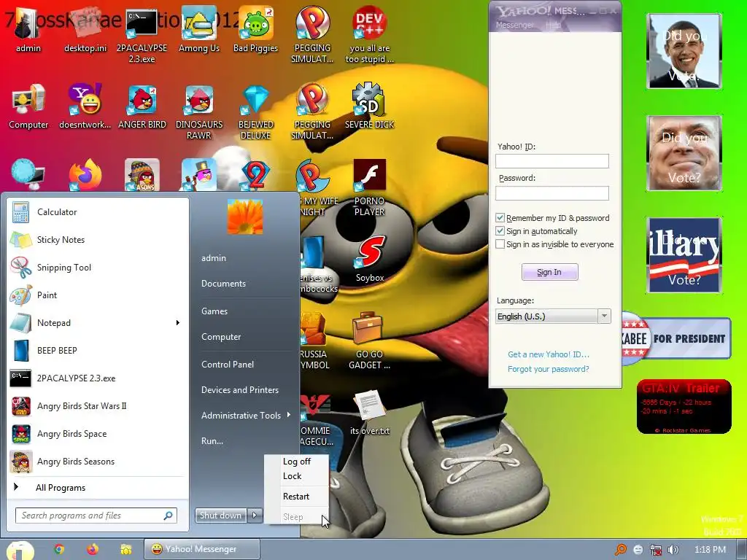Click the Search programs and files box
Screen dimensions: 747x560
[x=96, y=516]
